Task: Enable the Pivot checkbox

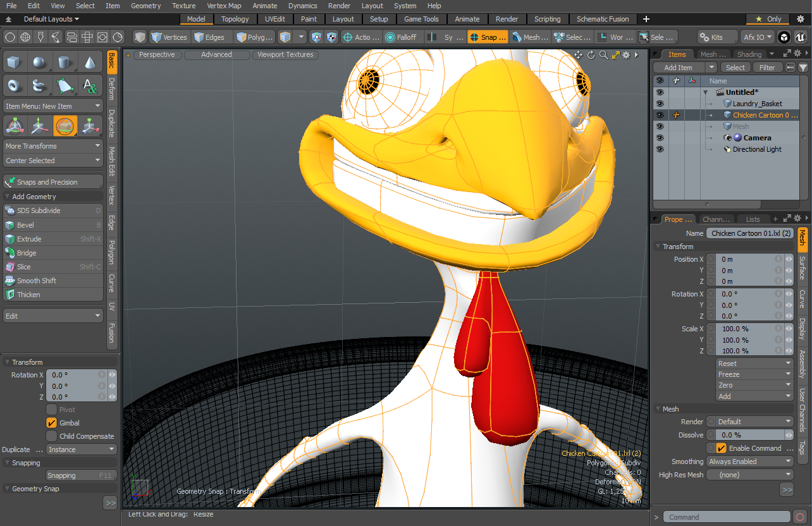Action: pyautogui.click(x=52, y=410)
